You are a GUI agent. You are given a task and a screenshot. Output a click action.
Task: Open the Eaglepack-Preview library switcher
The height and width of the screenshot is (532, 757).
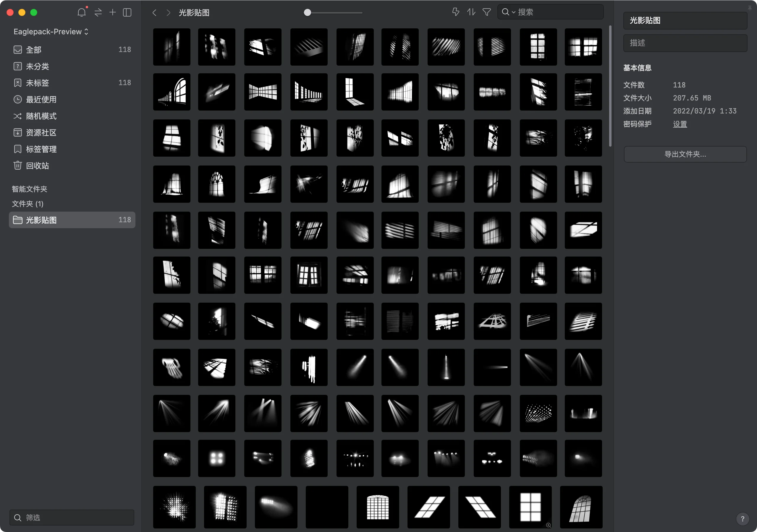coord(51,32)
